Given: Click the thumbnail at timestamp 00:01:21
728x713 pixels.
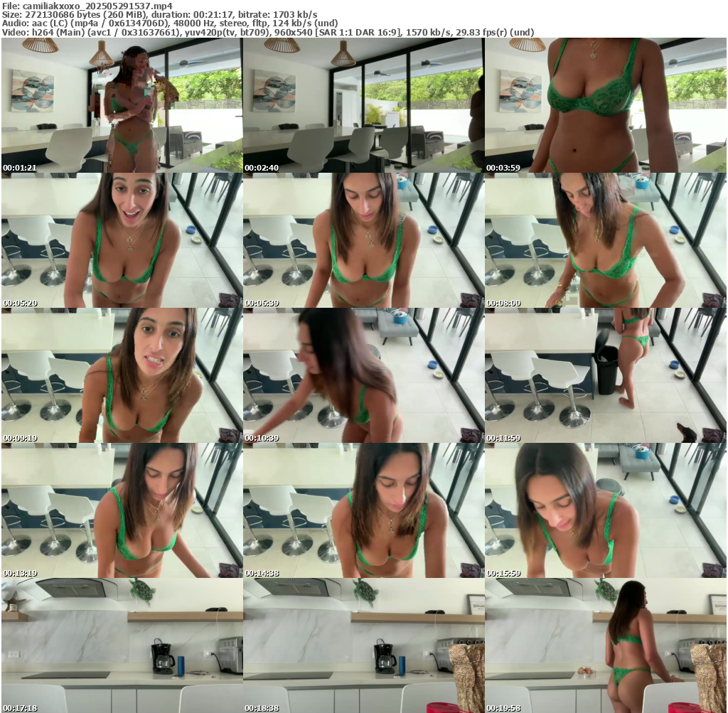Looking at the screenshot, I should point(122,104).
